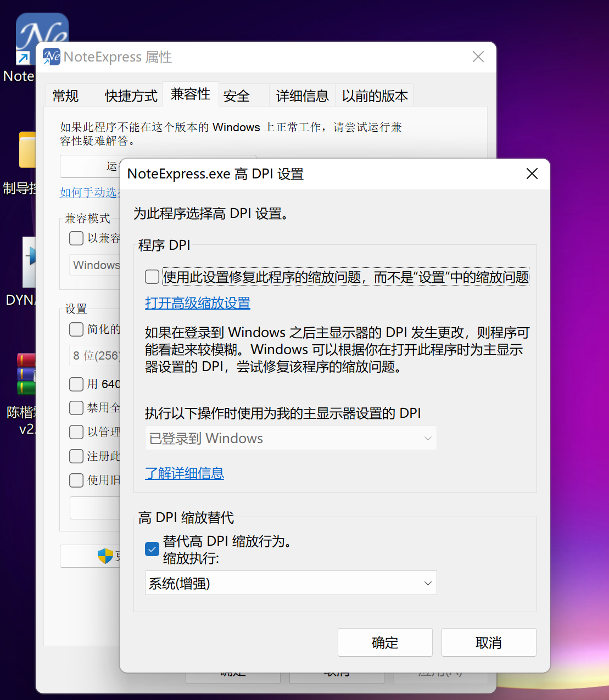Select the yellow folder icon on the desktop

27,149
